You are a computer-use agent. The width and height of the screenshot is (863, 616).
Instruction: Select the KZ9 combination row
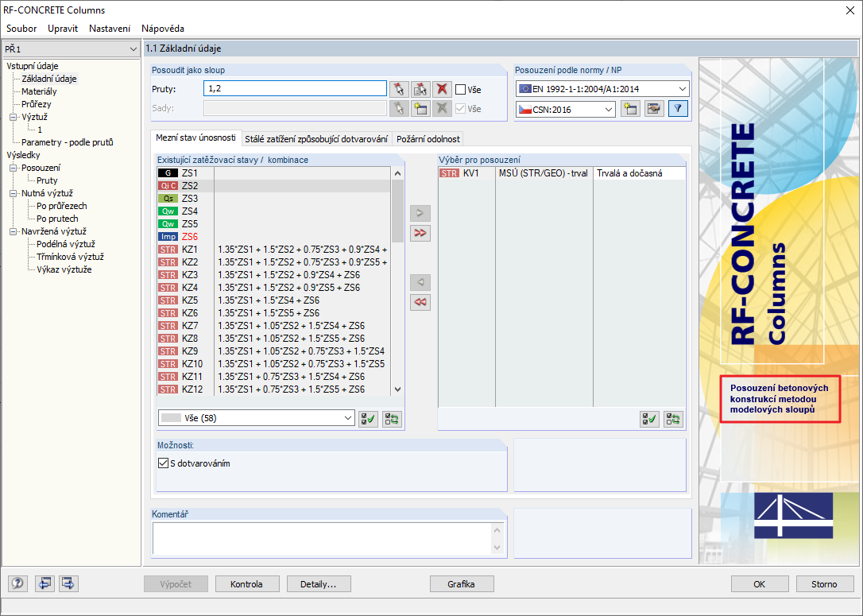click(273, 351)
